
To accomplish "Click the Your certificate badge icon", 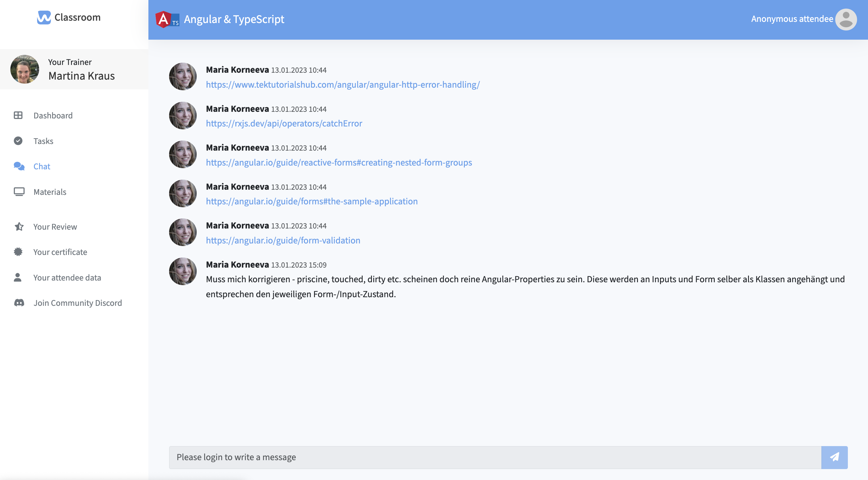I will [18, 252].
